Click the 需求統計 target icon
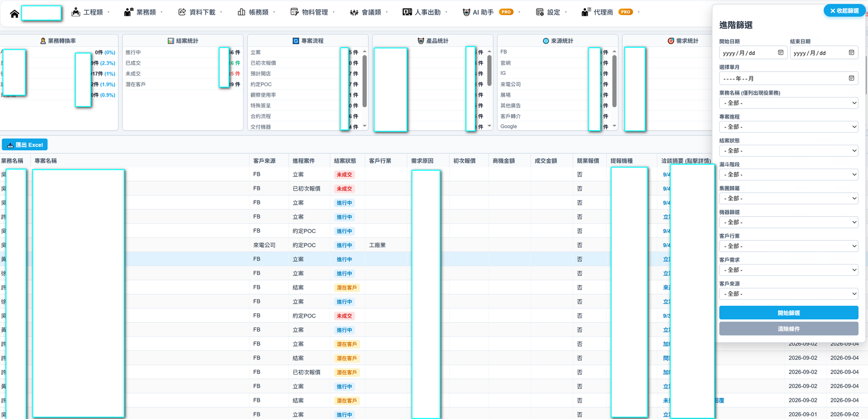The image size is (868, 419). (x=671, y=41)
